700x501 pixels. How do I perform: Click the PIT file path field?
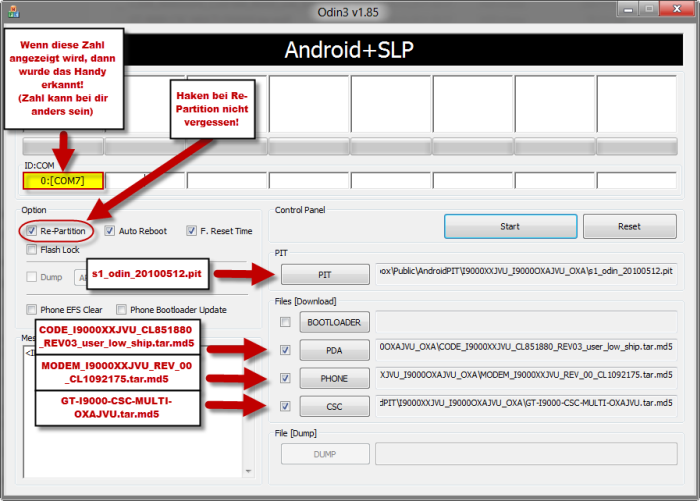526,273
